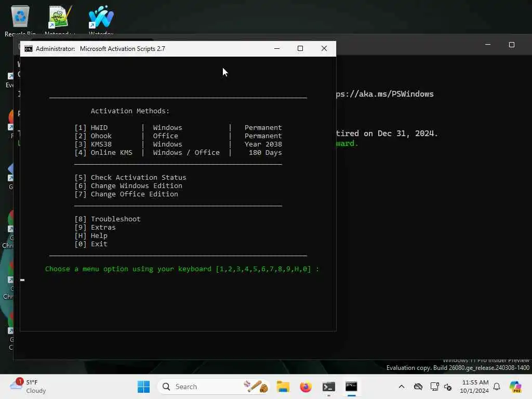Open the Notepad++ desktop shortcut

60,19
